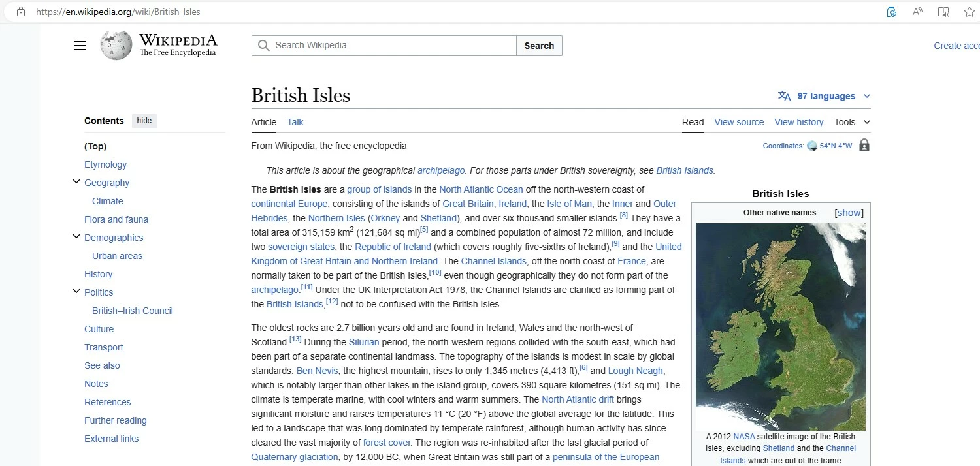Open the Quaternary glaciation link
The width and height of the screenshot is (980, 466).
point(295,457)
